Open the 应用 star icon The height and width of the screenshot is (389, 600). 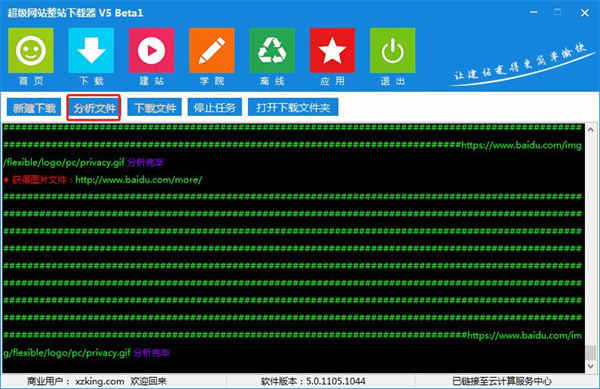tap(332, 50)
